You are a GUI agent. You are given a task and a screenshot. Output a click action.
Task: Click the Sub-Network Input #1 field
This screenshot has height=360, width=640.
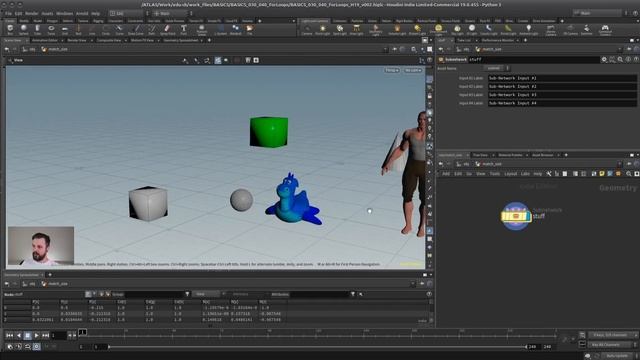point(562,78)
